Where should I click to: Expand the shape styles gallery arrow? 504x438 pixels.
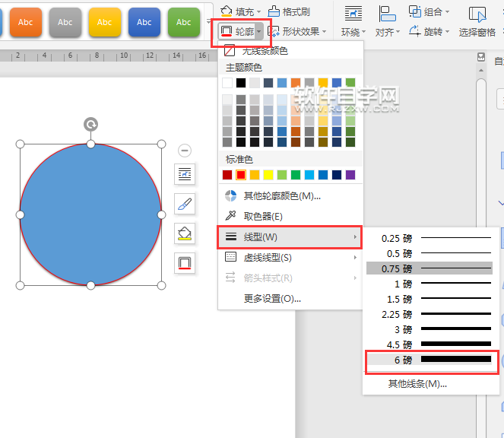[208, 22]
